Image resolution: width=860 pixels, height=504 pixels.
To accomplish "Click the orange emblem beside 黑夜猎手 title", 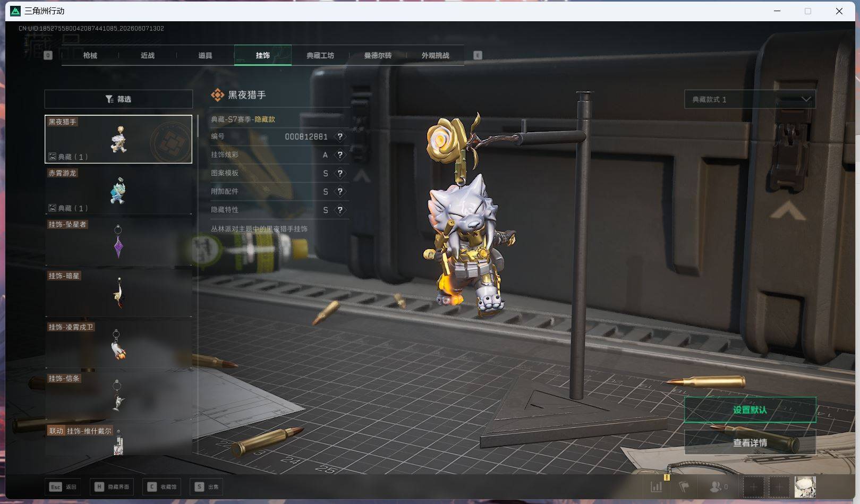I will (217, 95).
